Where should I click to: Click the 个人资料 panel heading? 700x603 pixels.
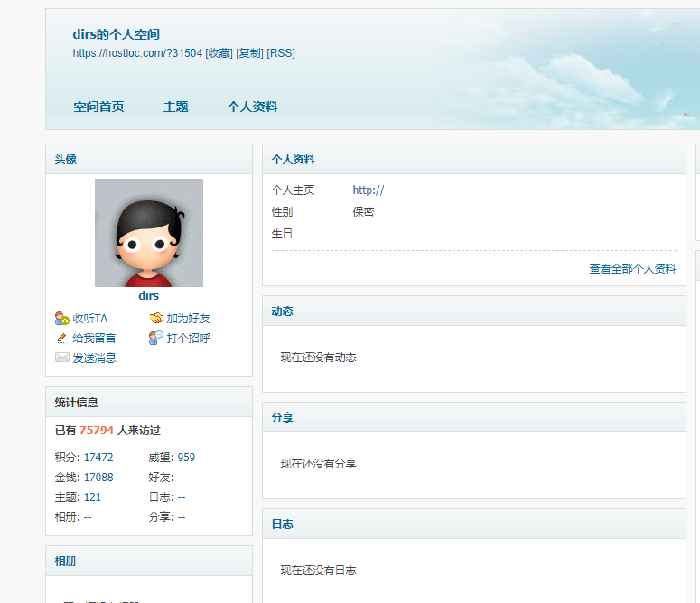pyautogui.click(x=293, y=159)
